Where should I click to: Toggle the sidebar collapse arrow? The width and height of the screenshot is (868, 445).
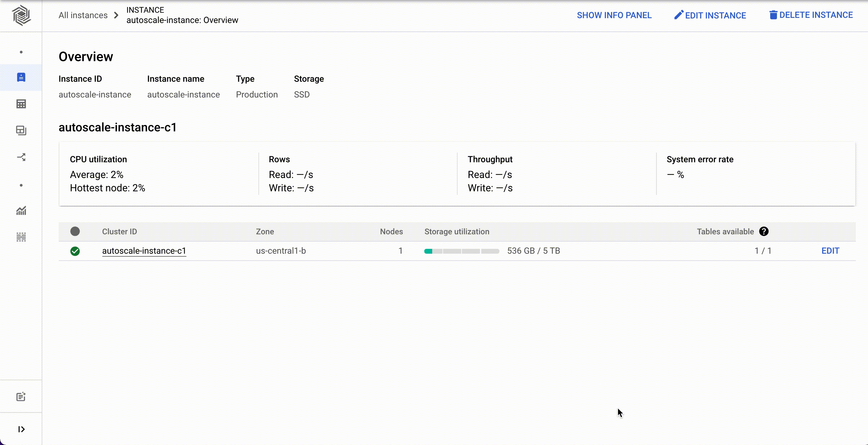tap(21, 429)
